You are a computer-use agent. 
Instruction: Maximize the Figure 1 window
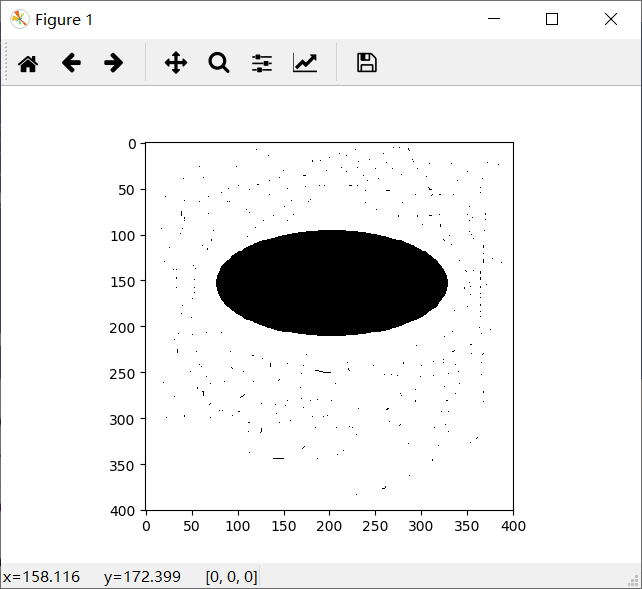[552, 19]
